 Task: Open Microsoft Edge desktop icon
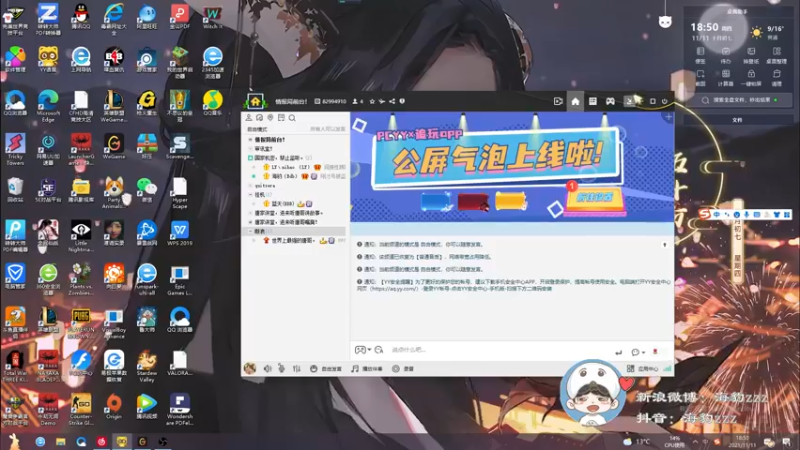[x=48, y=106]
